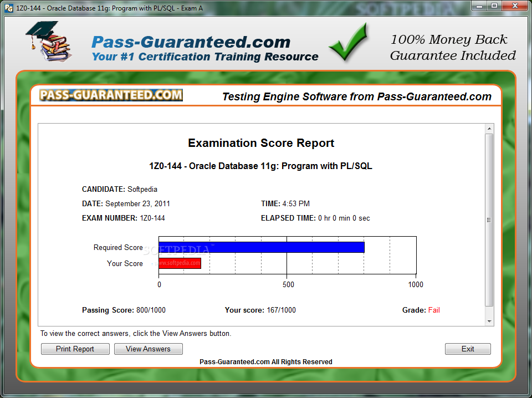This screenshot has height=398, width=532.
Task: Click the exam title 1Z0-144 Oracle Database 11g
Action: [x=260, y=166]
